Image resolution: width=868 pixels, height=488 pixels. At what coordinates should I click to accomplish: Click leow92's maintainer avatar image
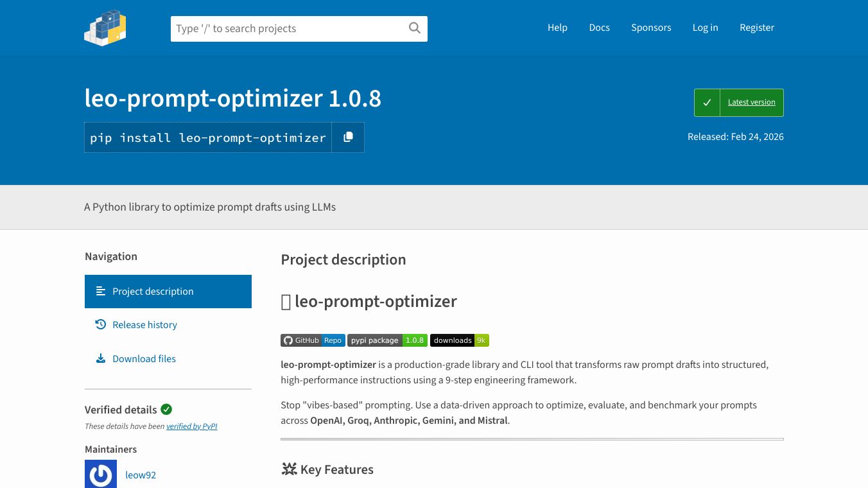(x=101, y=474)
